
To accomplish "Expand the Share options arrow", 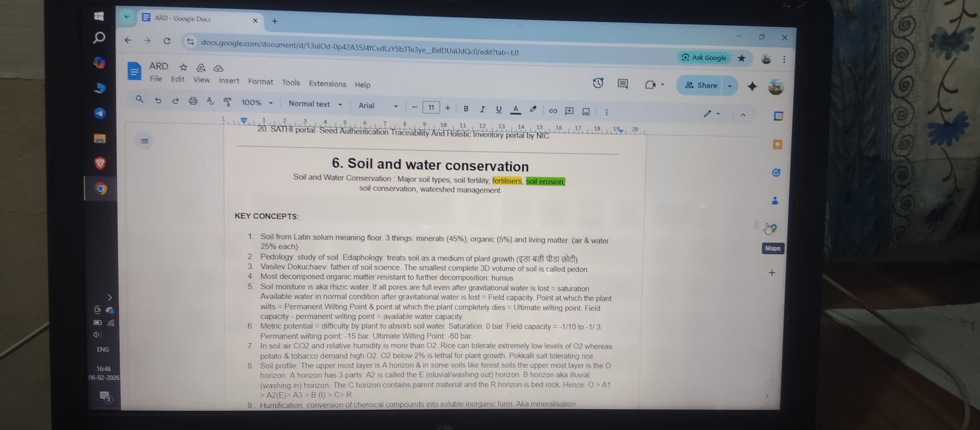I will [730, 86].
